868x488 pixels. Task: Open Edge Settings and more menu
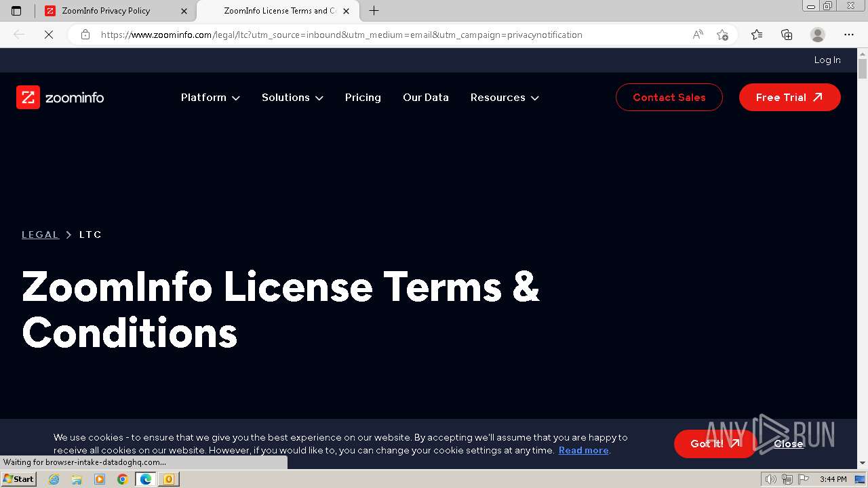849,35
